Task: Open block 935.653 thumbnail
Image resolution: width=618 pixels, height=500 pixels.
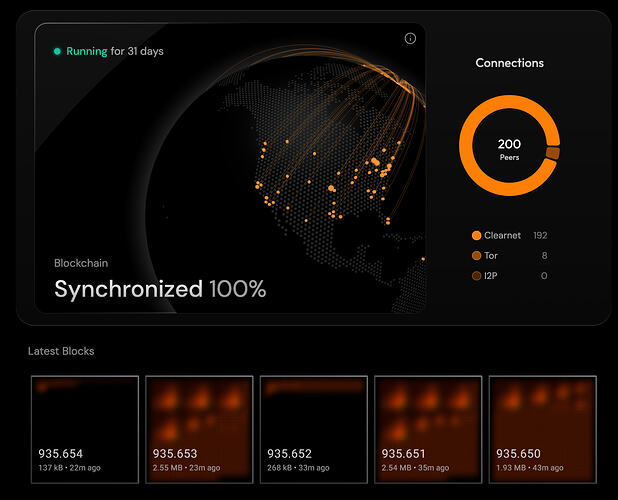Action: tap(197, 427)
